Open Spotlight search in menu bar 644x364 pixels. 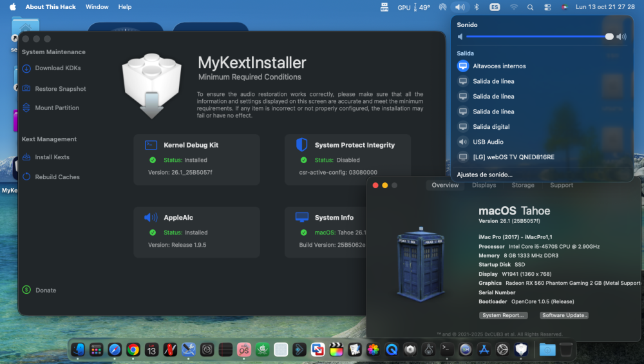(x=530, y=7)
